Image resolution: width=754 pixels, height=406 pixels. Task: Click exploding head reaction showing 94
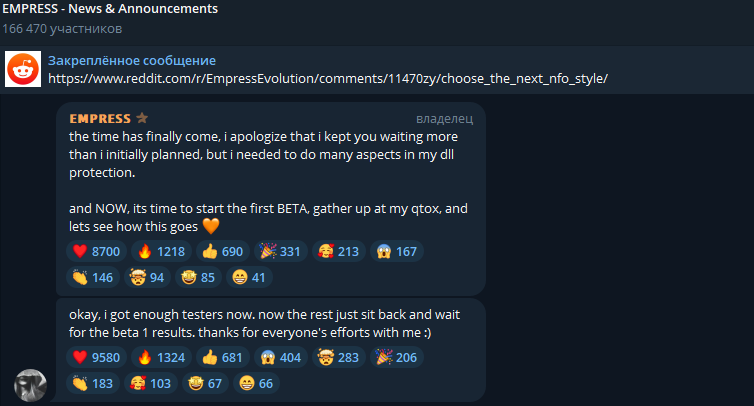click(150, 277)
